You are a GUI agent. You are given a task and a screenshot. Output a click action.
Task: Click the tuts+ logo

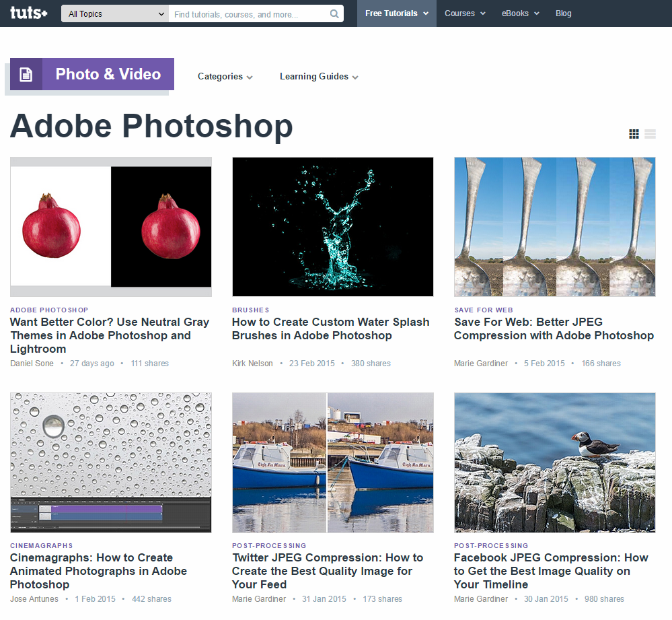(x=28, y=13)
